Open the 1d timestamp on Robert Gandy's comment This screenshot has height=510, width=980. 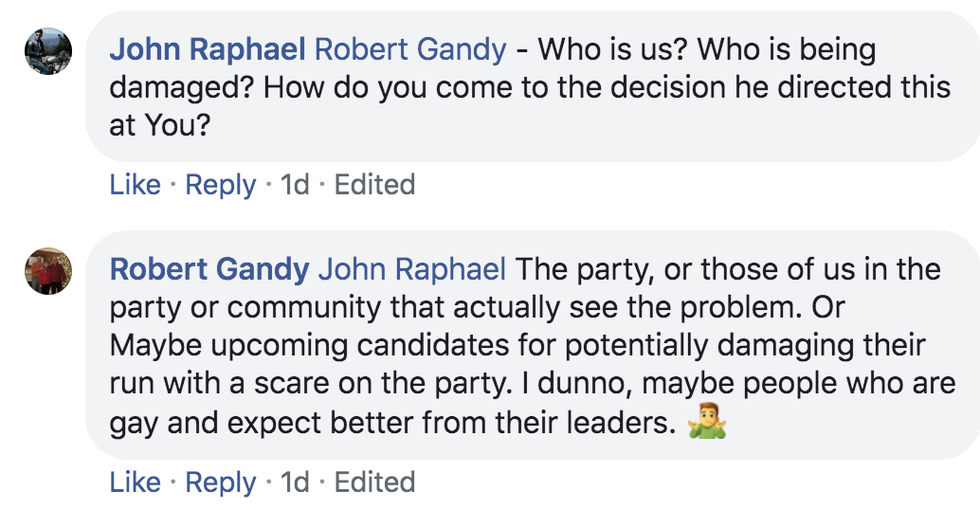294,483
